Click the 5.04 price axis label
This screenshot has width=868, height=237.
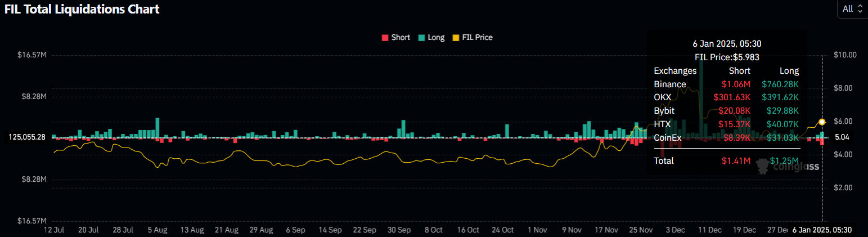[842, 137]
